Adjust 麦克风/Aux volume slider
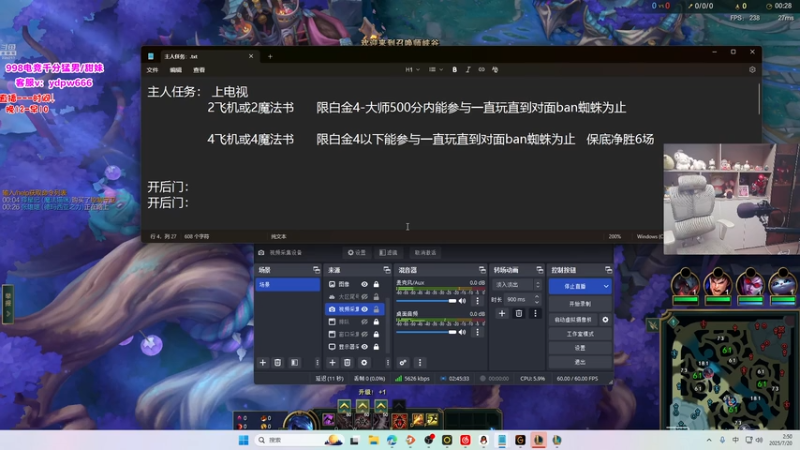 [x=426, y=301]
